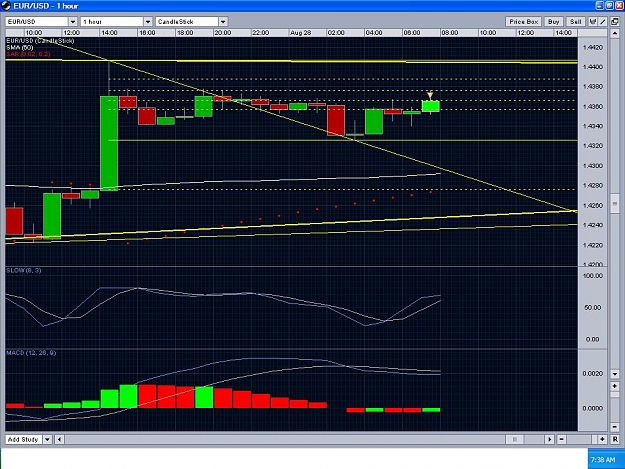Click vertical scrollbar up arrow
Viewport: 625px width, 469px height.
point(615,33)
